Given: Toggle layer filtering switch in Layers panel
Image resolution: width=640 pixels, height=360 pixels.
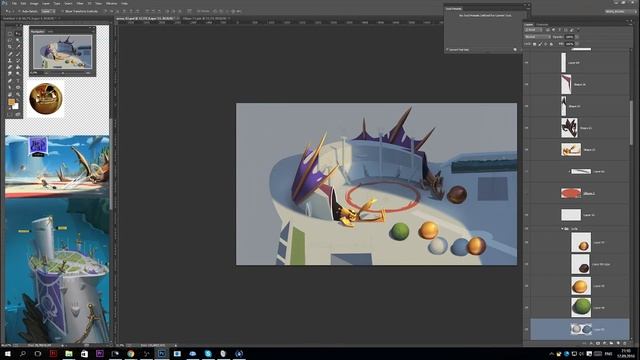Looking at the screenshot, I should click(578, 29).
